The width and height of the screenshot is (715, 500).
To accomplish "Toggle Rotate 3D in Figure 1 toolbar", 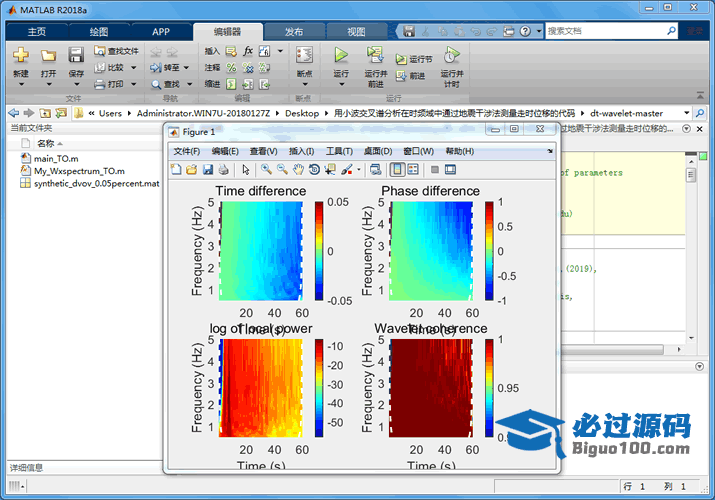I will coord(314,170).
